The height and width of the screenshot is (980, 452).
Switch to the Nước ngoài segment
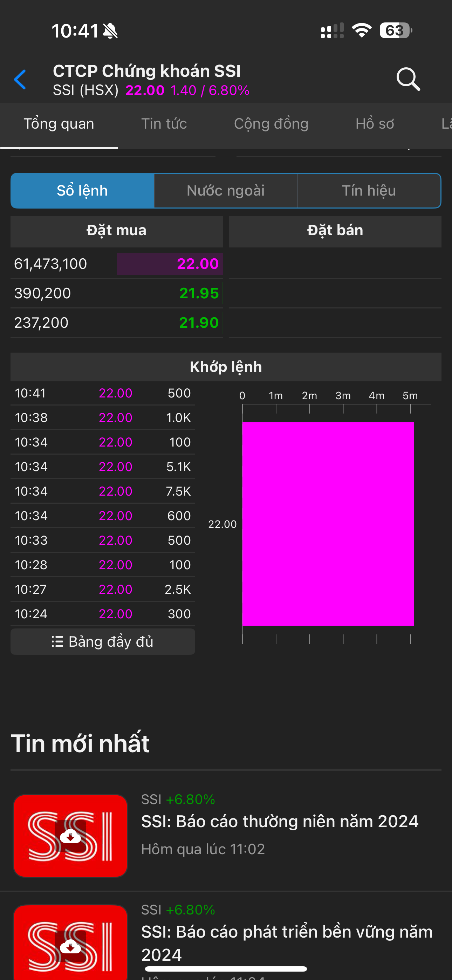click(226, 191)
